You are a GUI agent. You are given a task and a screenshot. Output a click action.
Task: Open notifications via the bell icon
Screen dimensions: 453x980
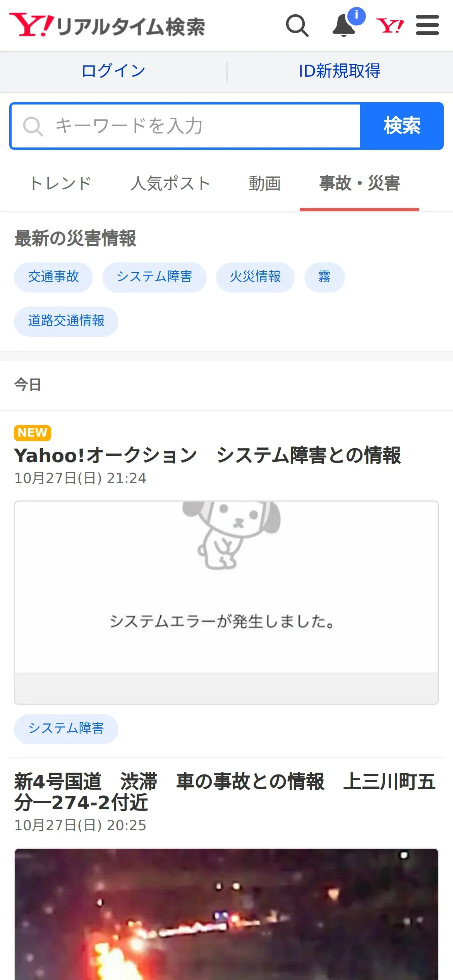click(x=344, y=26)
